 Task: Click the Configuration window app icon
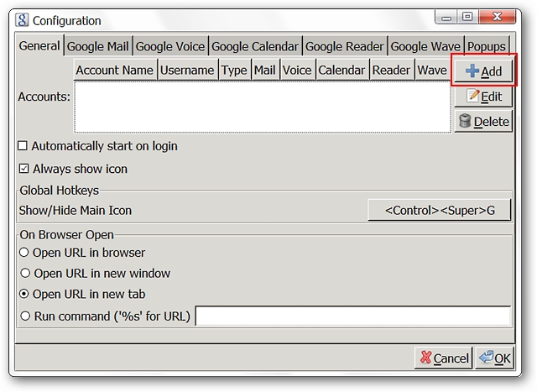(x=22, y=20)
